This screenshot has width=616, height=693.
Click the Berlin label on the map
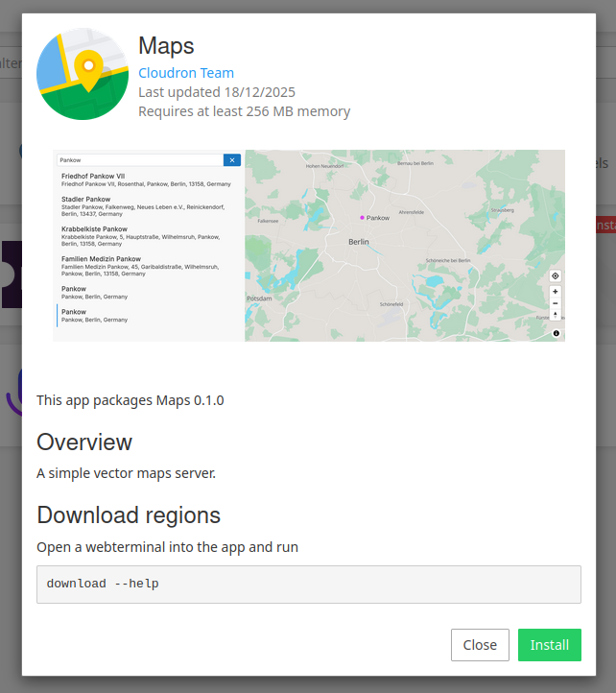tap(359, 243)
